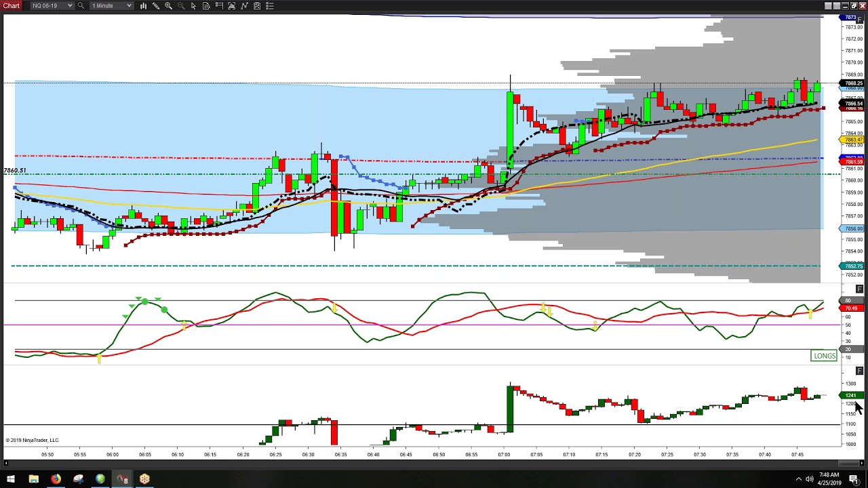Click the 7860.51 price label at left
Screen dimensions: 868x488
15,171
